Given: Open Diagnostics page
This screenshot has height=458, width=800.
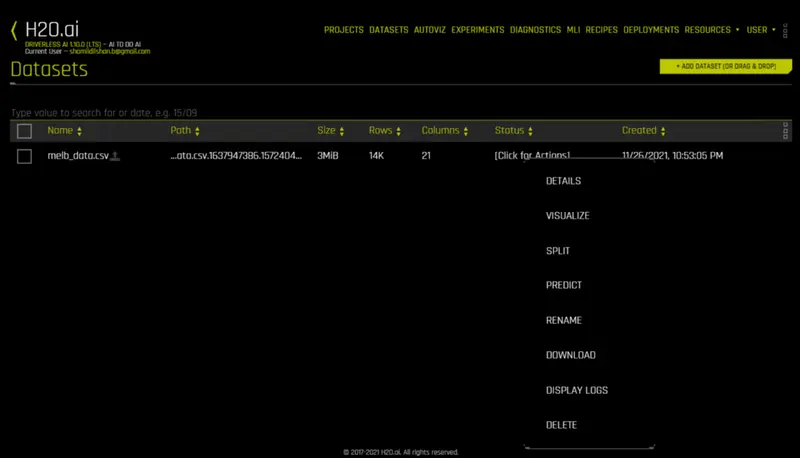Looking at the screenshot, I should 535,30.
